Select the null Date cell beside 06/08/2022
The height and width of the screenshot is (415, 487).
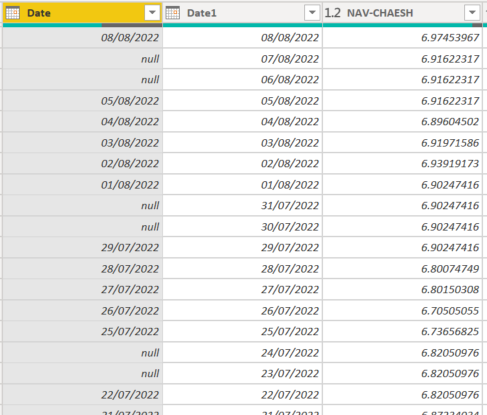82,80
